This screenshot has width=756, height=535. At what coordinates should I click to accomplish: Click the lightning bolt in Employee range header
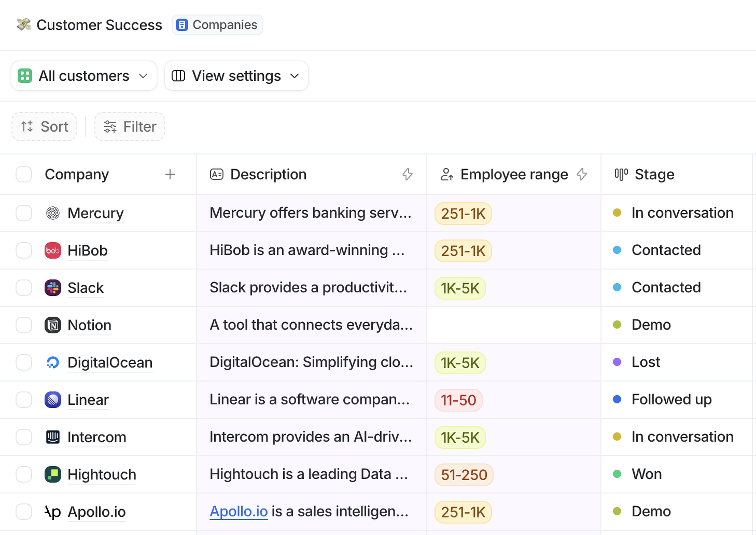[x=582, y=174]
